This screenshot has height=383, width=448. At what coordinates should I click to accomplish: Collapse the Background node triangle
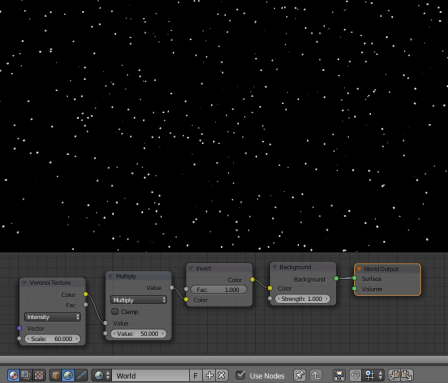tap(274, 267)
